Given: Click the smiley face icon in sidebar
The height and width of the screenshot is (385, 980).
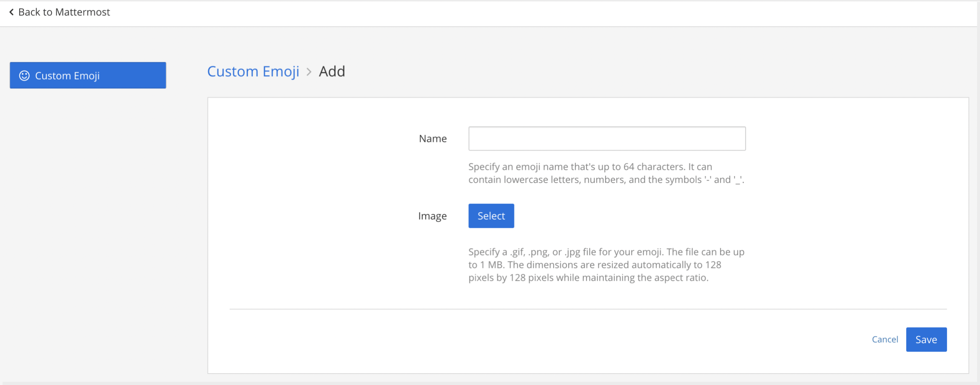Looking at the screenshot, I should 24,76.
